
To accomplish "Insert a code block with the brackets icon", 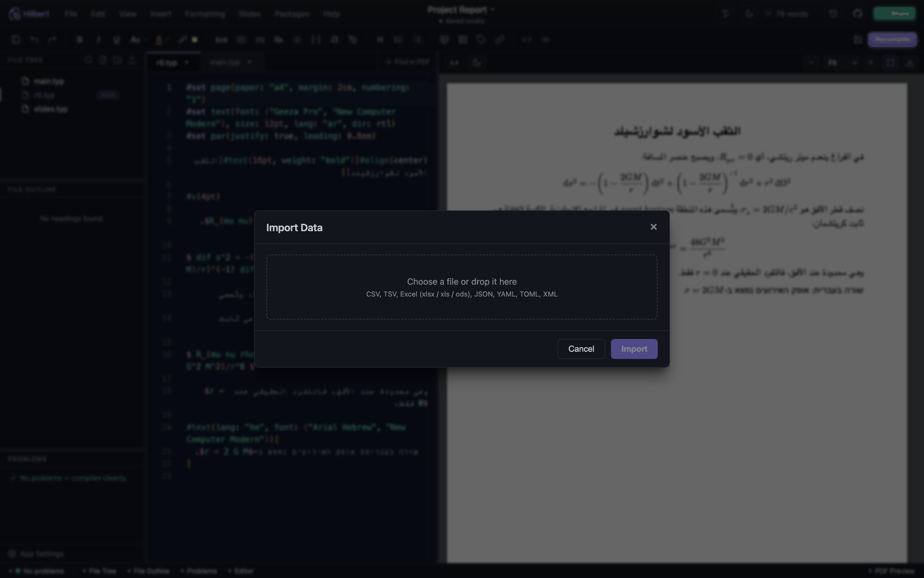I will (x=527, y=40).
